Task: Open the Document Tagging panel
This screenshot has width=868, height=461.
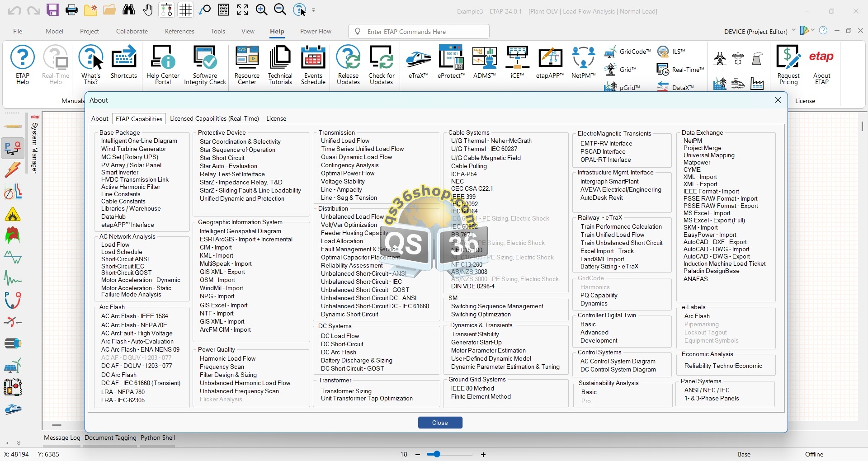Action: (x=110, y=437)
